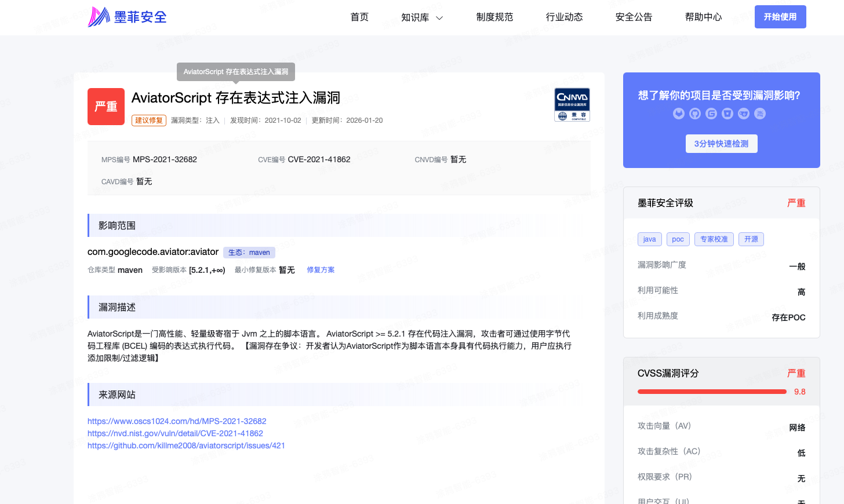
Task: Click the 来源网站 section heading
Action: [117, 395]
